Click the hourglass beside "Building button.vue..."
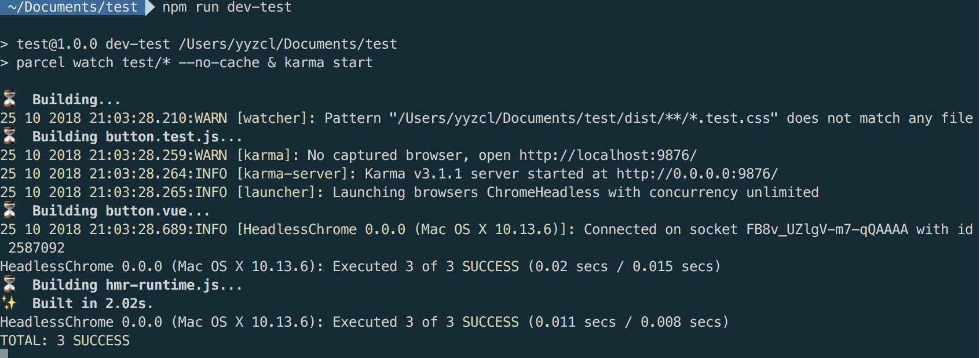Screen dimensions: 980x358 9,210
